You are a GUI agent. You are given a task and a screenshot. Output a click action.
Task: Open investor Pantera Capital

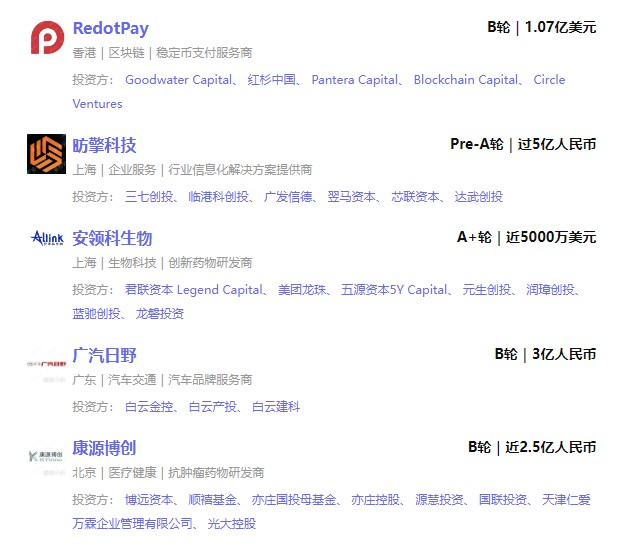tap(354, 80)
